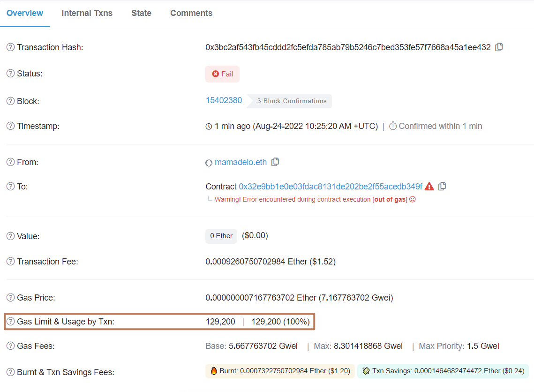534x392 pixels.
Task: Click help icon next to Gas Fees
Action: [x=10, y=346]
